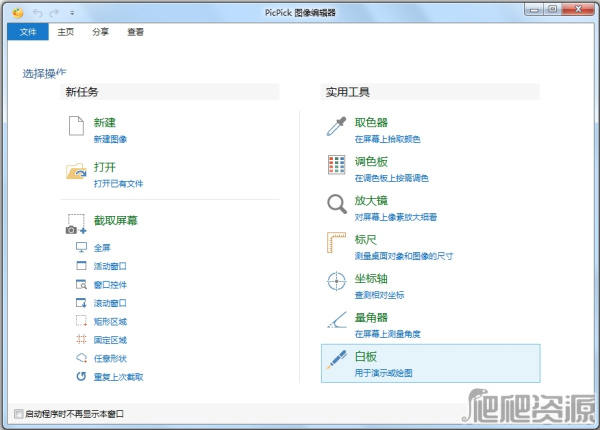This screenshot has width=600, height=430.
Task: Switch to the 分享 tab
Action: tap(100, 32)
